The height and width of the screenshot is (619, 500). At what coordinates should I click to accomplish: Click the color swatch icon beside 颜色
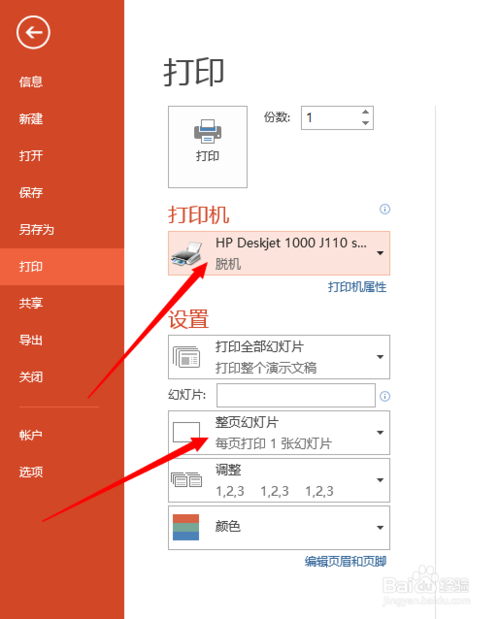tap(186, 527)
